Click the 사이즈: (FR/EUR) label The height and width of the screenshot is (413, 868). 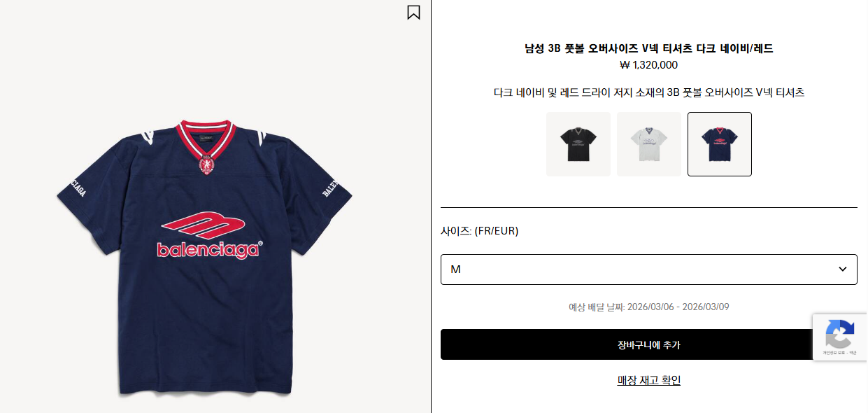tap(480, 231)
